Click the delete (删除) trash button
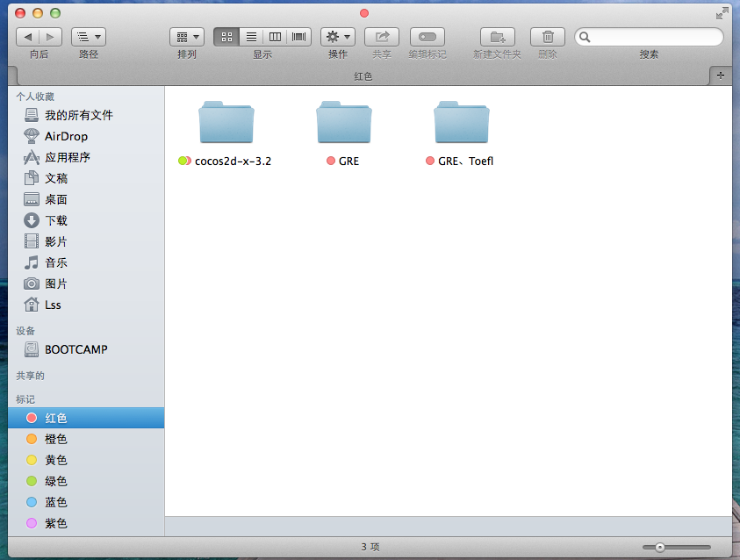This screenshot has width=740, height=560. (x=548, y=37)
